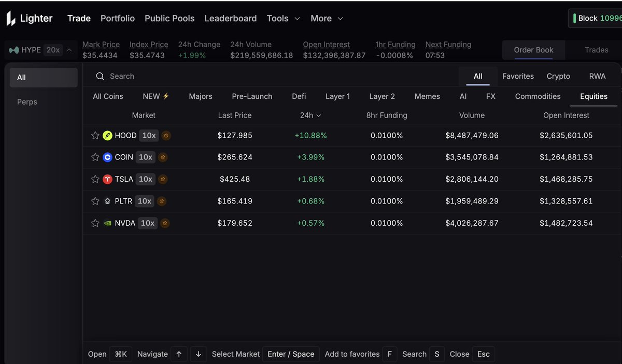Viewport: 622px width, 364px height.
Task: Expand the More dropdown menu
Action: 327,18
